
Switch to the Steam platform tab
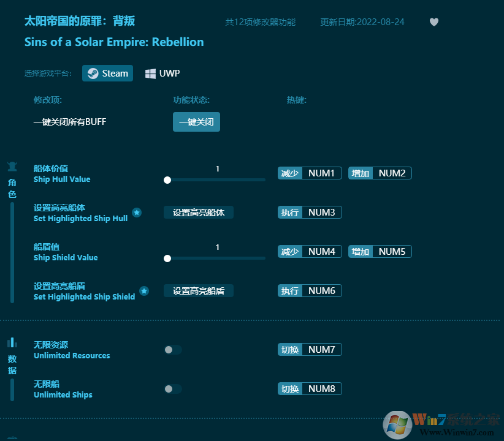click(x=107, y=73)
